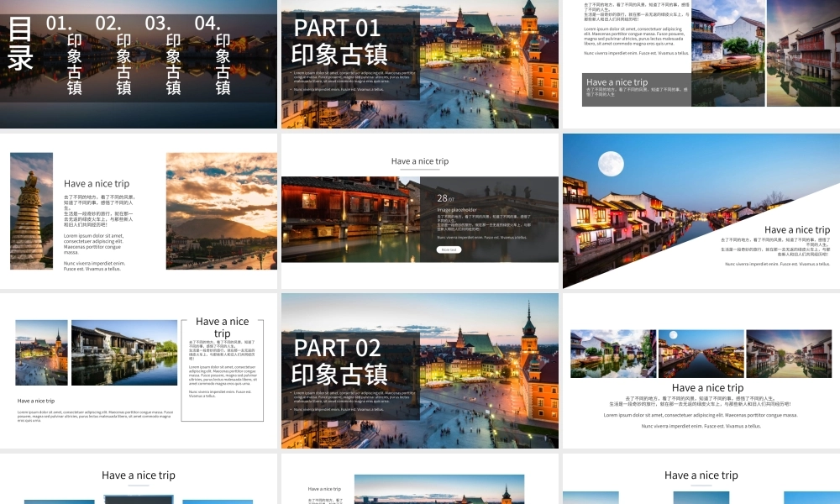This screenshot has width=840, height=504.
Task: Click the "28/07" date text
Action: [x=444, y=198]
